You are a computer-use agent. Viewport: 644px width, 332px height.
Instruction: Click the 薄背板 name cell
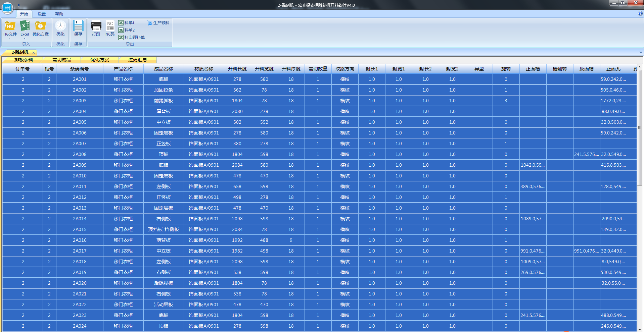164,240
